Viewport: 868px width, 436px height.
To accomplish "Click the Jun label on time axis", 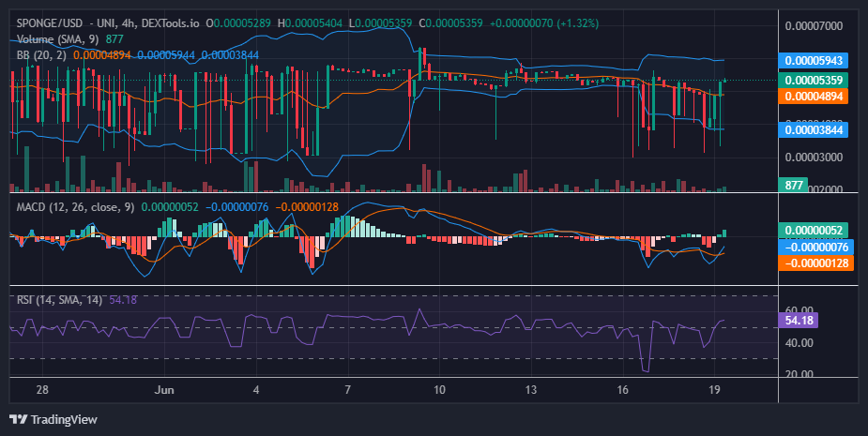I will coord(164,390).
